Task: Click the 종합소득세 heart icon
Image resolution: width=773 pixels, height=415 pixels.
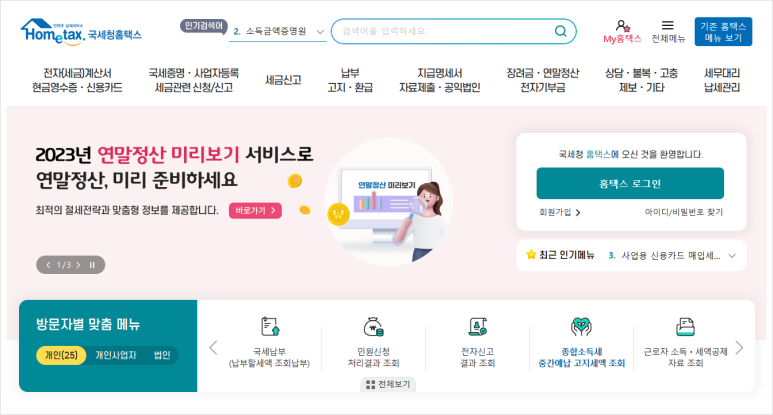Action: [x=581, y=326]
